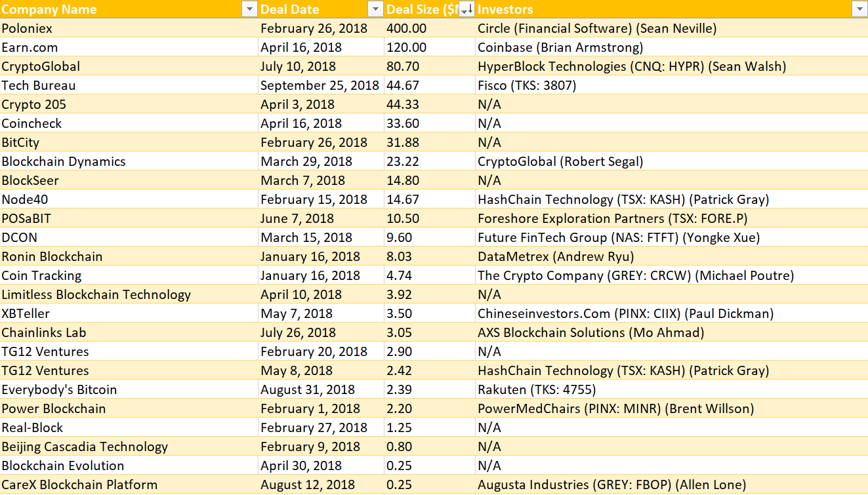This screenshot has width=868, height=495.
Task: Select the HyperBlock Technologies investor cell
Action: pyautogui.click(x=672, y=66)
